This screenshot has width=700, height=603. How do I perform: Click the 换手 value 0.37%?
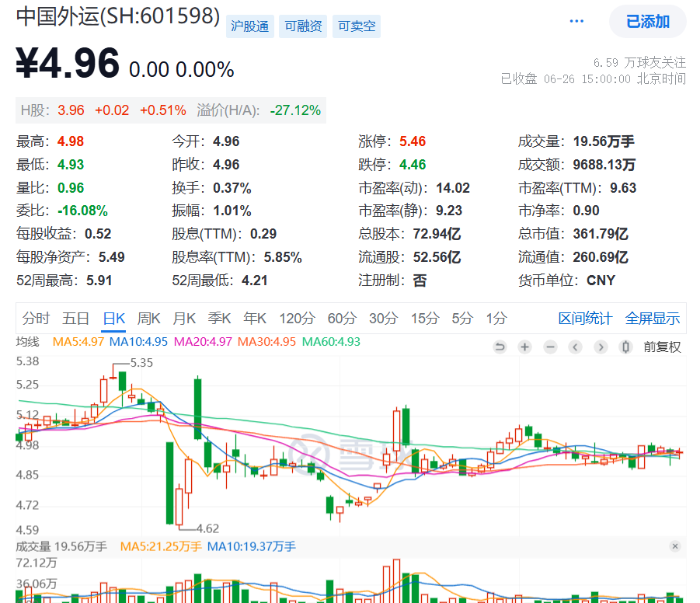click(232, 188)
